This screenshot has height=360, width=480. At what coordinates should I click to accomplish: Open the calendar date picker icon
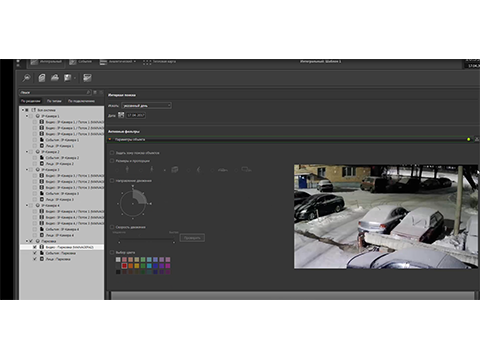point(121,115)
